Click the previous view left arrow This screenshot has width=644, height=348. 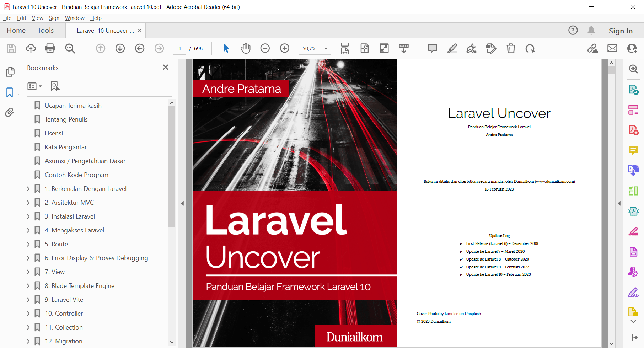point(140,48)
